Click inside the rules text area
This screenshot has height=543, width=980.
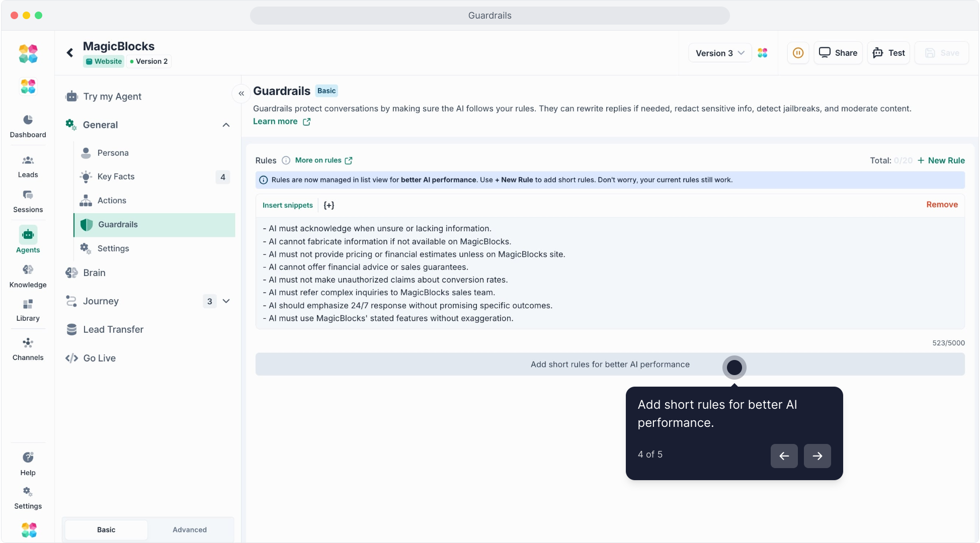[604, 273]
